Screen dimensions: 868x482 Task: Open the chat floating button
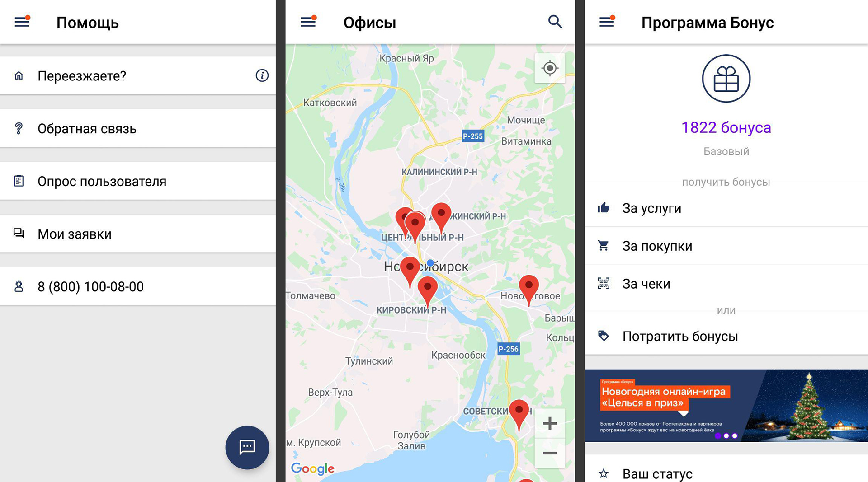(247, 447)
